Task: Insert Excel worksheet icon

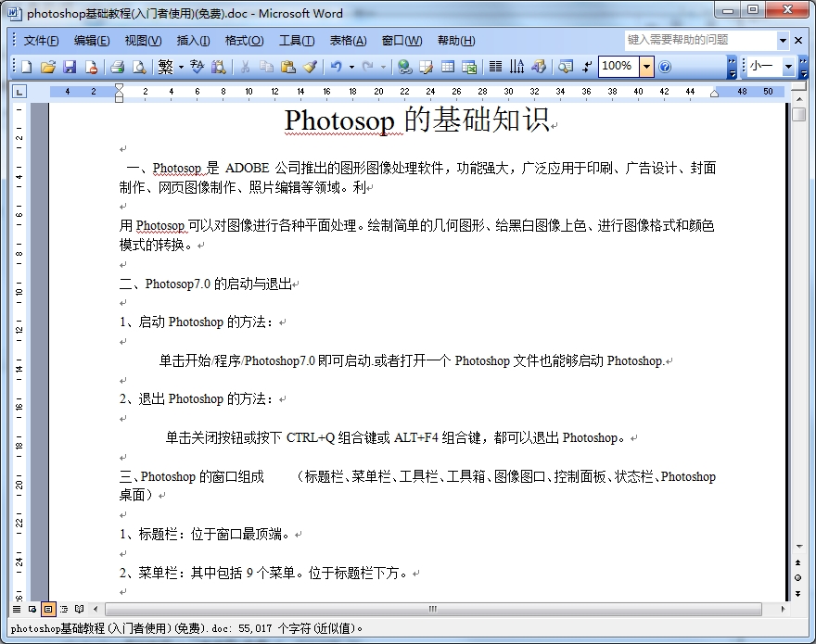Action: click(x=469, y=67)
